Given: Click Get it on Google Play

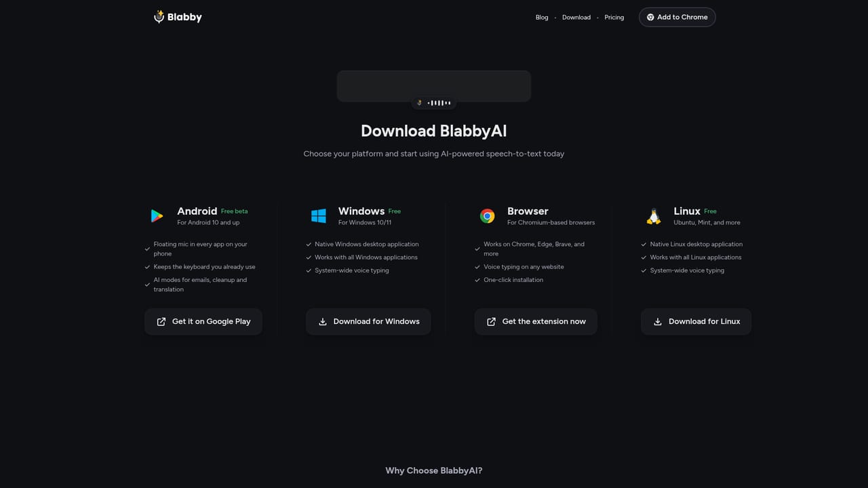Looking at the screenshot, I should (x=203, y=321).
